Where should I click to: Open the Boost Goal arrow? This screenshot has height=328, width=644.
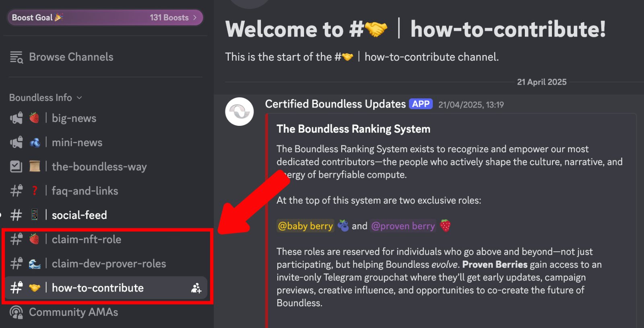(195, 18)
